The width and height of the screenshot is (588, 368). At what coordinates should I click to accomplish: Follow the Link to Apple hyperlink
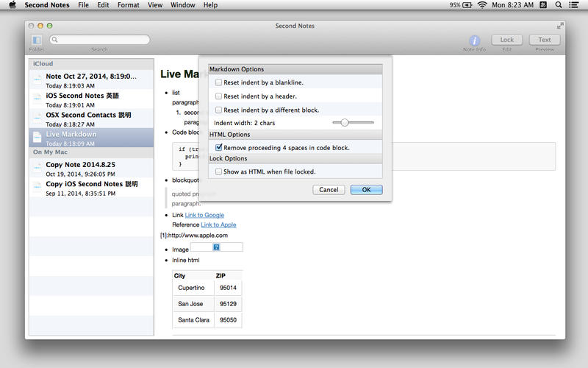click(218, 224)
